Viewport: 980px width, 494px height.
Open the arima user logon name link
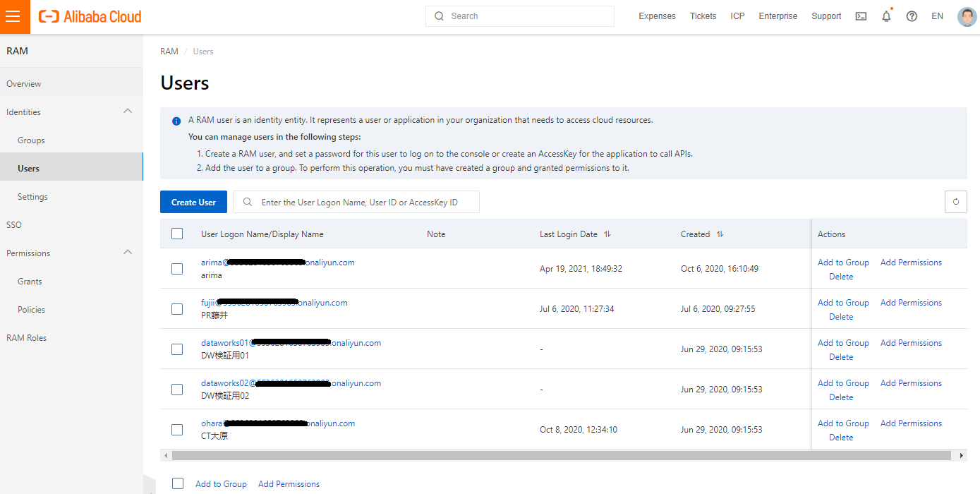[278, 263]
